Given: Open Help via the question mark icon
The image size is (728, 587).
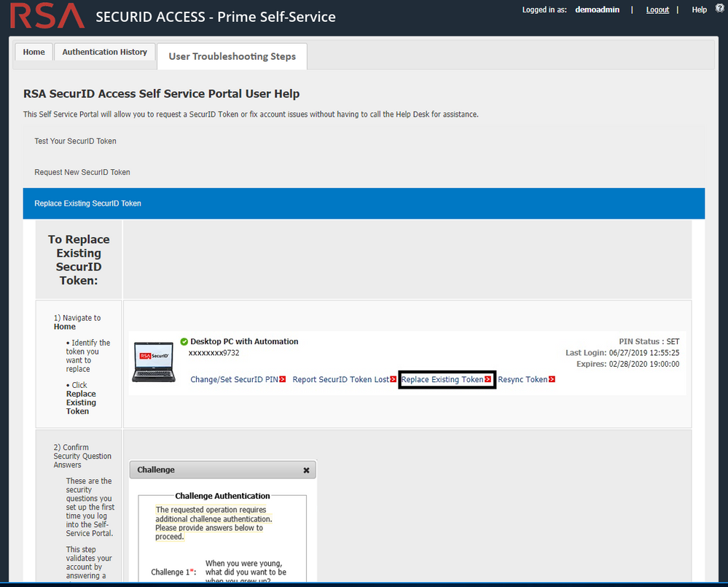Looking at the screenshot, I should tap(719, 8).
